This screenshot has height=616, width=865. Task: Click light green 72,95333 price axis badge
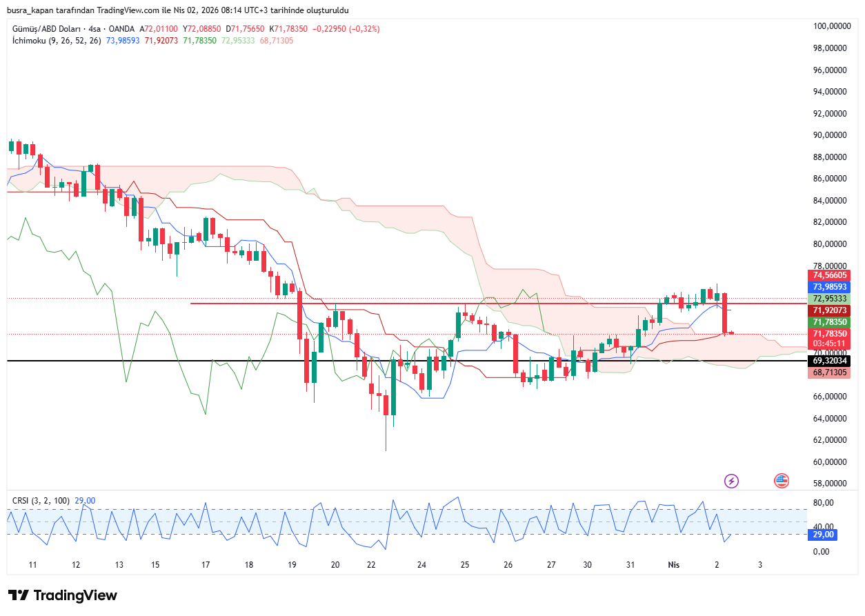pyautogui.click(x=830, y=299)
